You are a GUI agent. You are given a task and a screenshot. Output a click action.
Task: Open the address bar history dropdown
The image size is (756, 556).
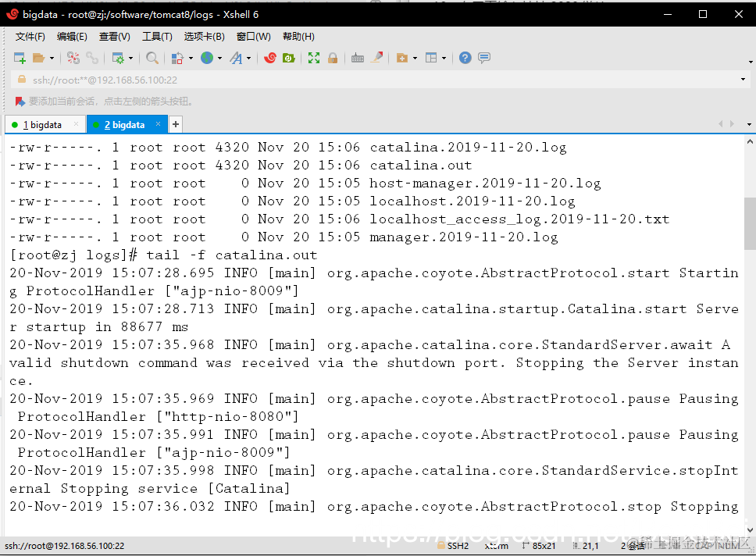click(x=743, y=80)
